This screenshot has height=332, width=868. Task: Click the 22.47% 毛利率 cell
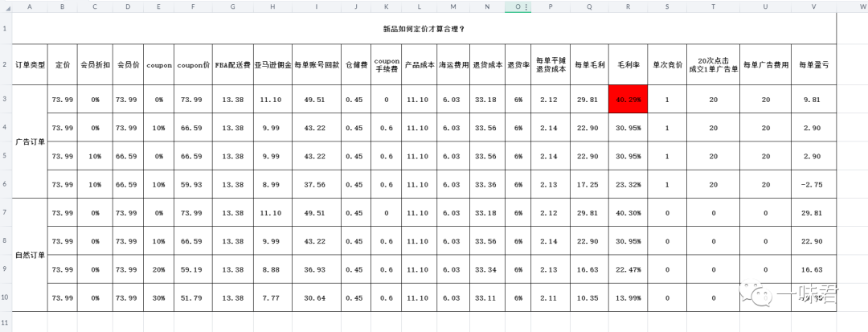click(x=628, y=269)
